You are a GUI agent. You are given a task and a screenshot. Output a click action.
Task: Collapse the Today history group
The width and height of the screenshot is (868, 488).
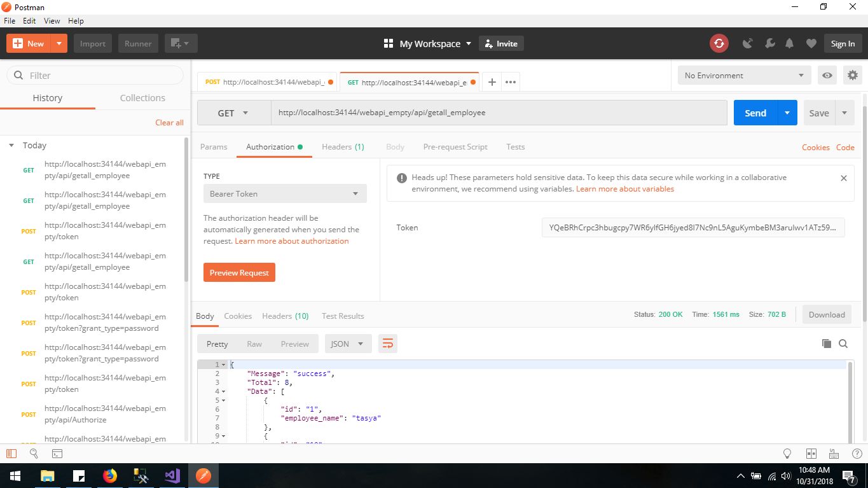tap(11, 146)
